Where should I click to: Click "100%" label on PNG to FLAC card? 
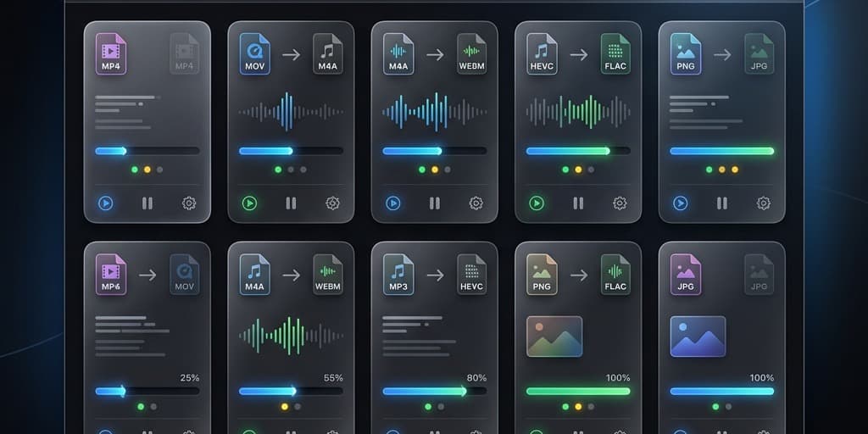(618, 378)
